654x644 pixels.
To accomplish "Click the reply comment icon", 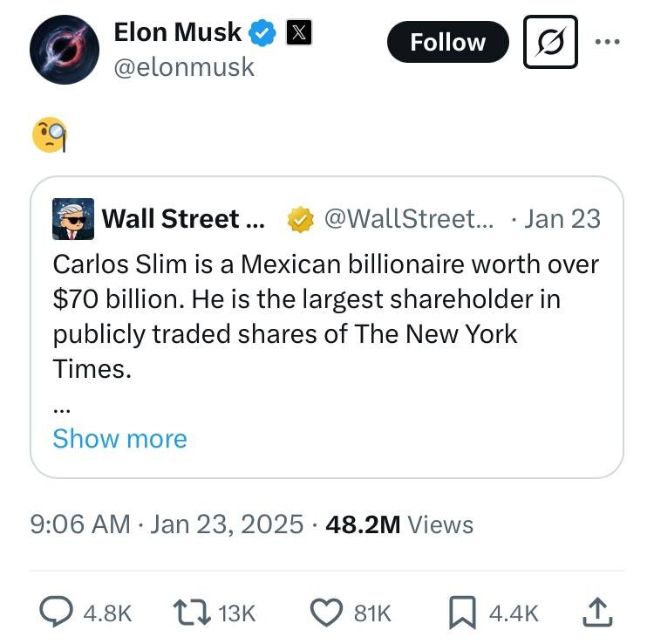I will [x=56, y=613].
